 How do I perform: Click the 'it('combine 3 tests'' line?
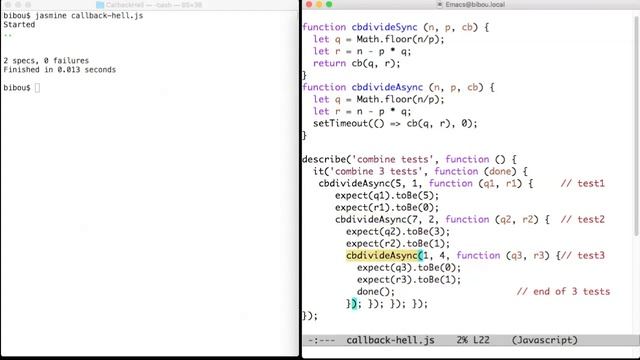[420, 171]
